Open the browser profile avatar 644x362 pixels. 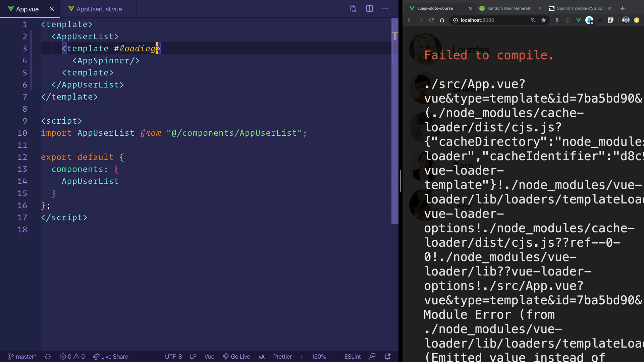[x=626, y=20]
